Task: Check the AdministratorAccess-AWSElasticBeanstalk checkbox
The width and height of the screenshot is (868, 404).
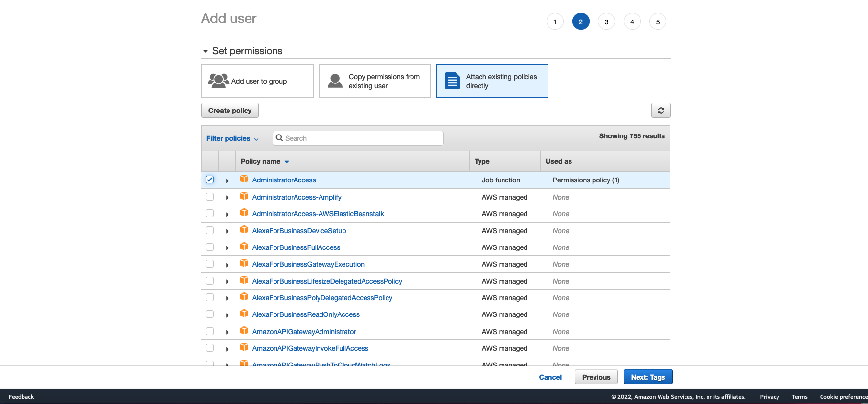Action: point(210,213)
